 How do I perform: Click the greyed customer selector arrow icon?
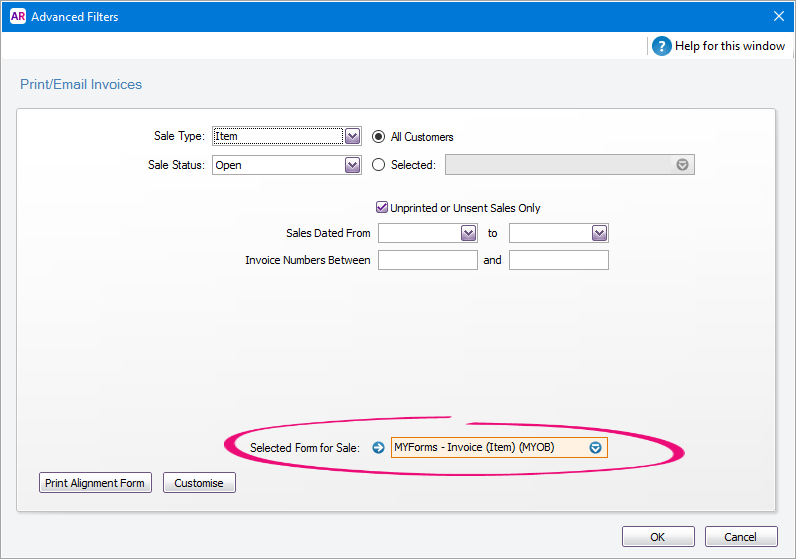pos(682,165)
